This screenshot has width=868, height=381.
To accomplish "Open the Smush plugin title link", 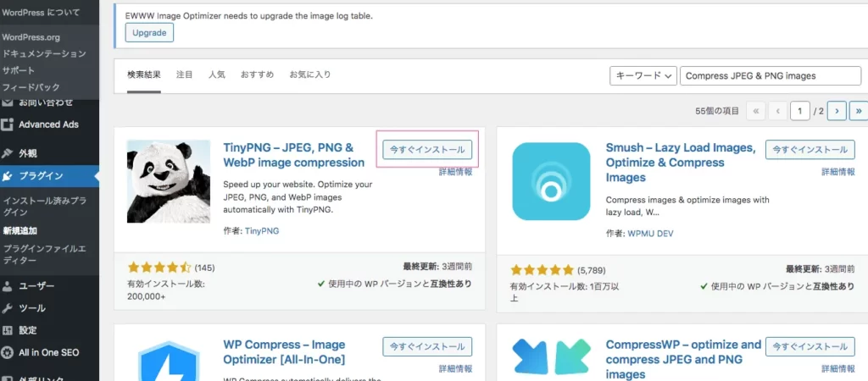I will tap(681, 163).
